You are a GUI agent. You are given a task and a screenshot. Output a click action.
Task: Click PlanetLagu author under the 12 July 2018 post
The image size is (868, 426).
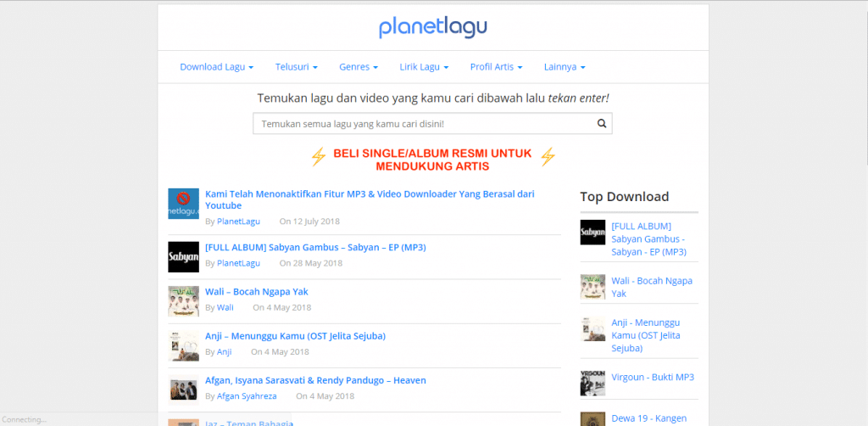tap(238, 221)
